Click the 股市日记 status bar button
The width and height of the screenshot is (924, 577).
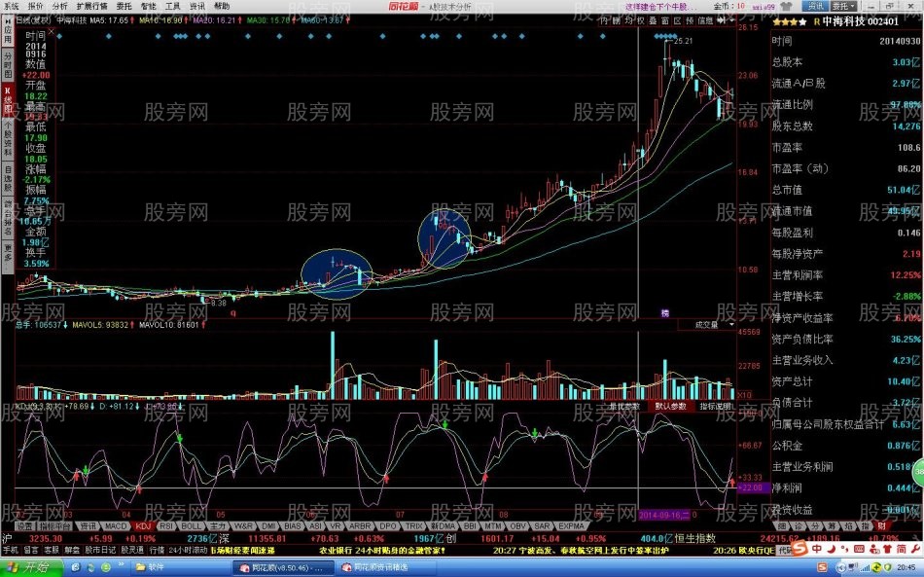(100, 550)
